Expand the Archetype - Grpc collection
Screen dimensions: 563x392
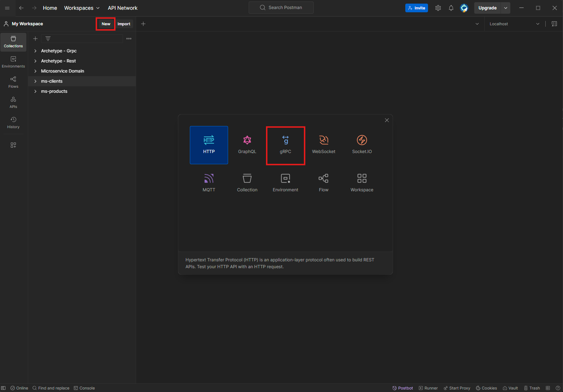coord(35,51)
